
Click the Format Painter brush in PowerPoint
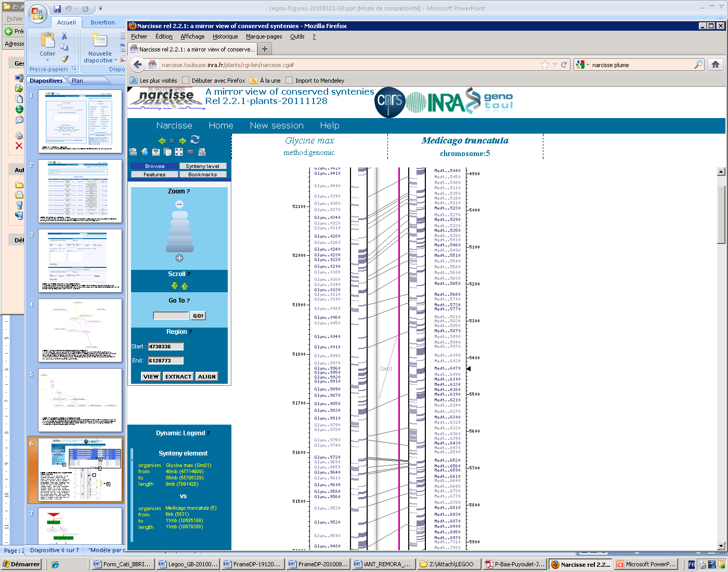click(x=64, y=59)
